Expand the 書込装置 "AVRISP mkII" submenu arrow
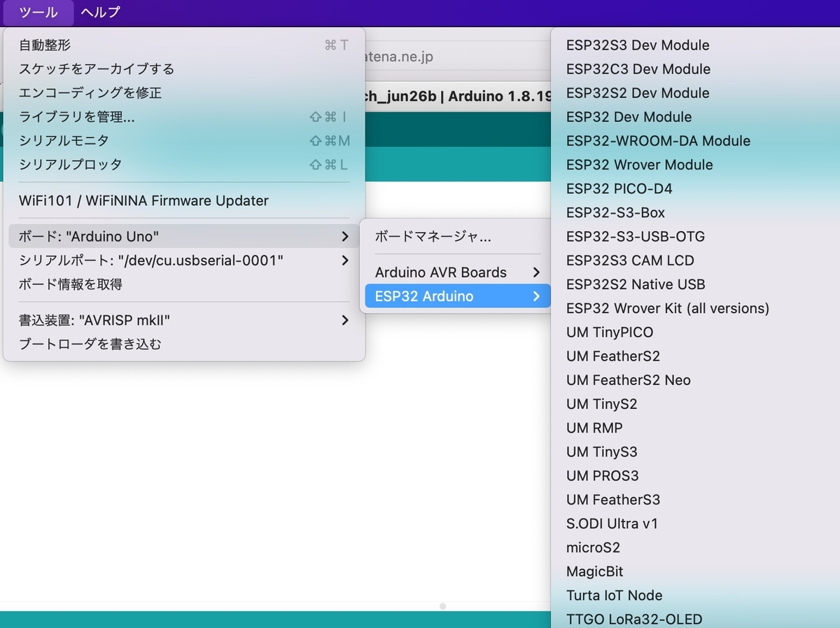The image size is (840, 628). tap(344, 320)
